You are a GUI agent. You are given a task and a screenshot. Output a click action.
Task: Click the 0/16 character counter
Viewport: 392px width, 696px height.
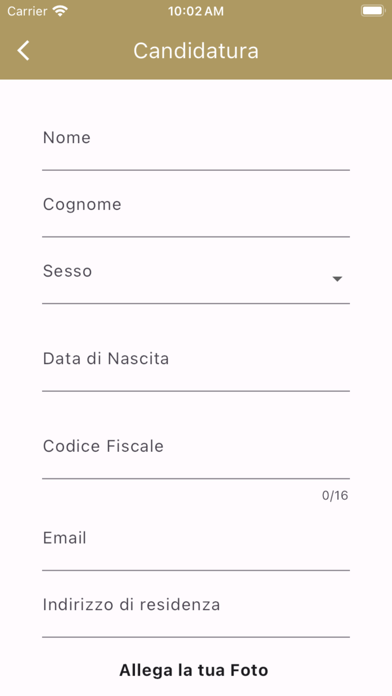(x=335, y=495)
